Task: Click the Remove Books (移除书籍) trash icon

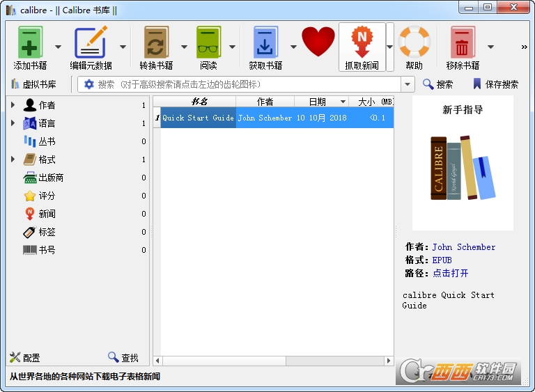Action: pos(463,42)
